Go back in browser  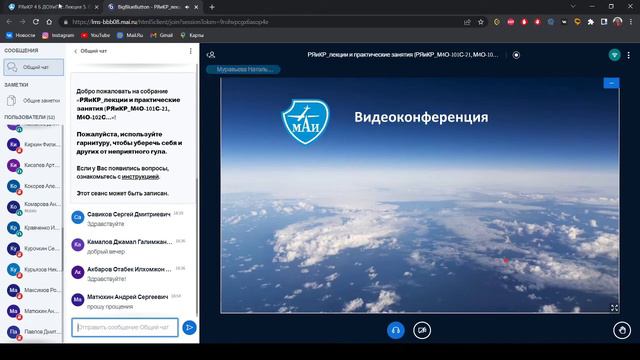tap(9, 22)
